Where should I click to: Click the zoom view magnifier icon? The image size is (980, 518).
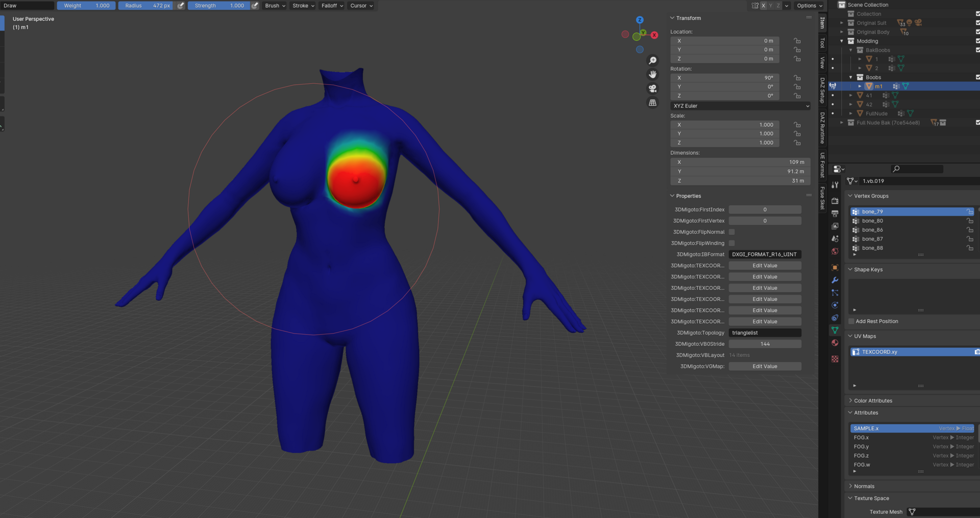pyautogui.click(x=652, y=61)
